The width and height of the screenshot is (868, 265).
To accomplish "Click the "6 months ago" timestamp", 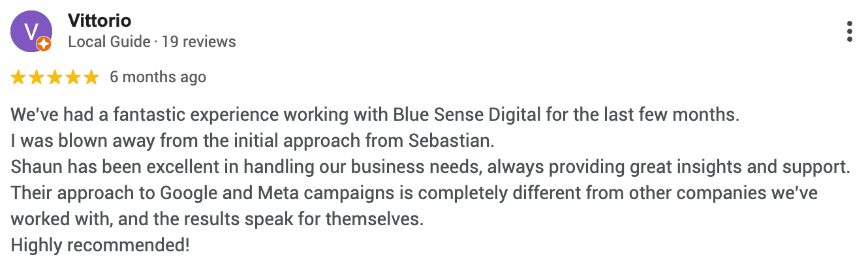I will click(158, 78).
